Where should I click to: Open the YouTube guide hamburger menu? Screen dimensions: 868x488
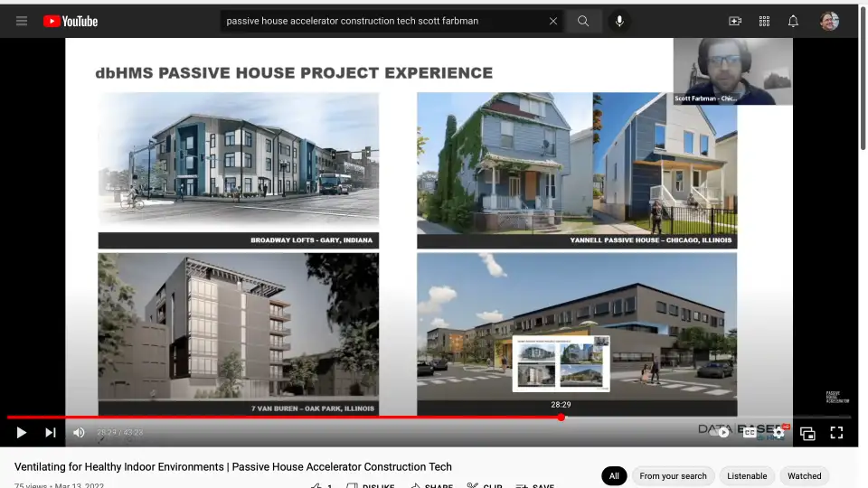(22, 21)
